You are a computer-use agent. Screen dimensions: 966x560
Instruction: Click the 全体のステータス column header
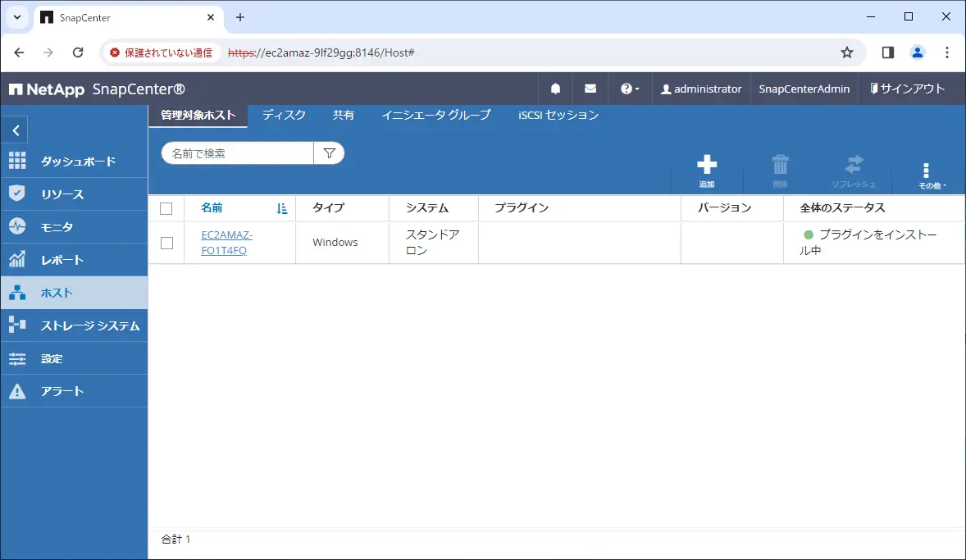click(842, 208)
